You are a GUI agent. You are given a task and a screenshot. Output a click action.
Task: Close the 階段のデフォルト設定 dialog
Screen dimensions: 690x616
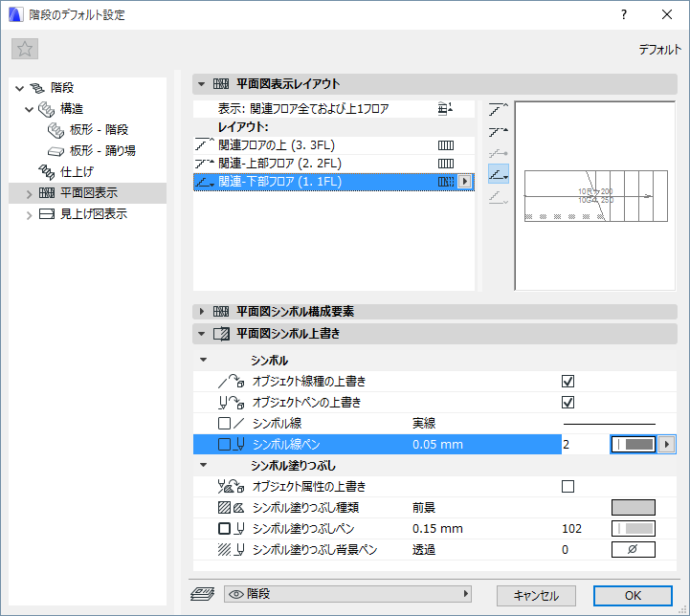click(667, 14)
